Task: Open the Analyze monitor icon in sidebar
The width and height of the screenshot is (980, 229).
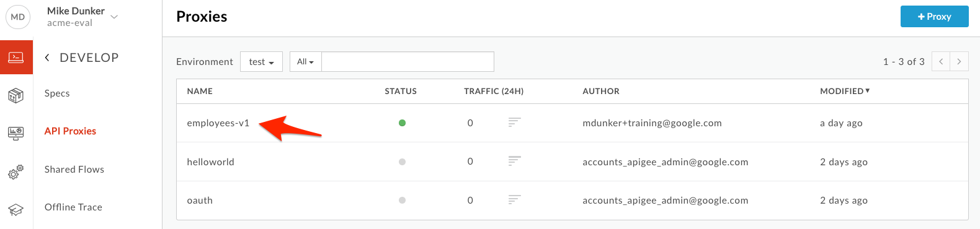Action: pyautogui.click(x=16, y=133)
